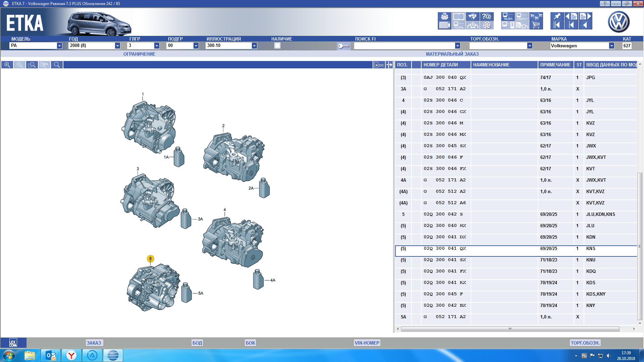Click the pushpin bookmark icon

557,16
